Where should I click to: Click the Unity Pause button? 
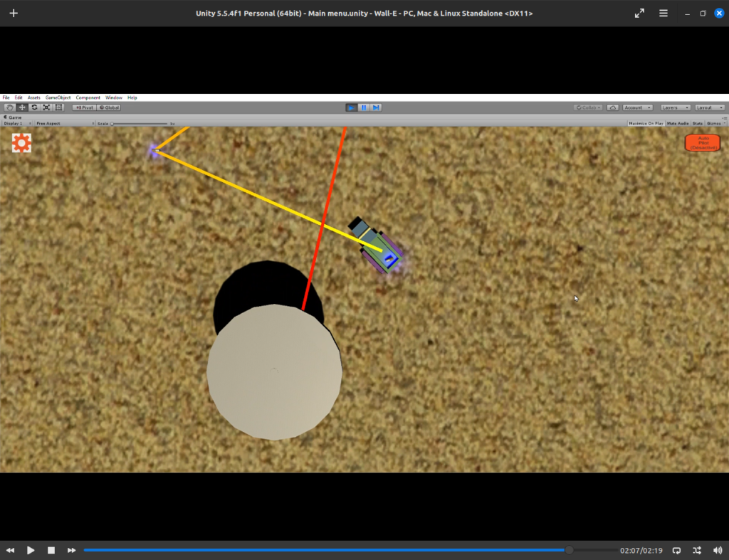click(364, 107)
